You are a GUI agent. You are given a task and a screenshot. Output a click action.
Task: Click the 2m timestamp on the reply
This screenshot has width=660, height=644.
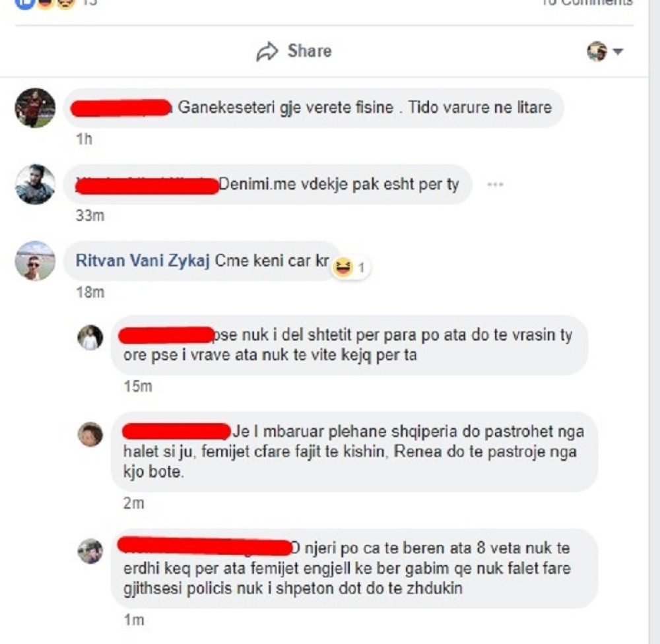pyautogui.click(x=133, y=503)
